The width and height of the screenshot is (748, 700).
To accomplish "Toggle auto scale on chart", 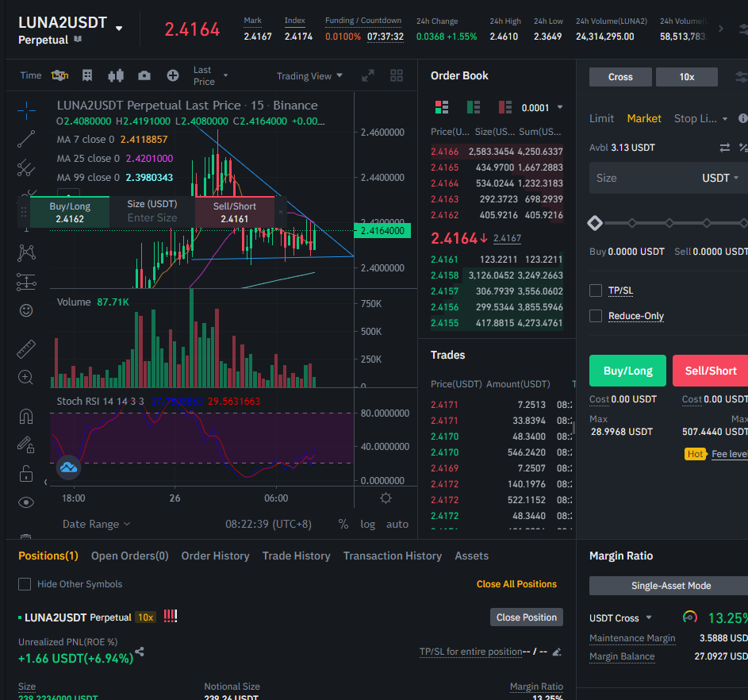I will pos(397,524).
